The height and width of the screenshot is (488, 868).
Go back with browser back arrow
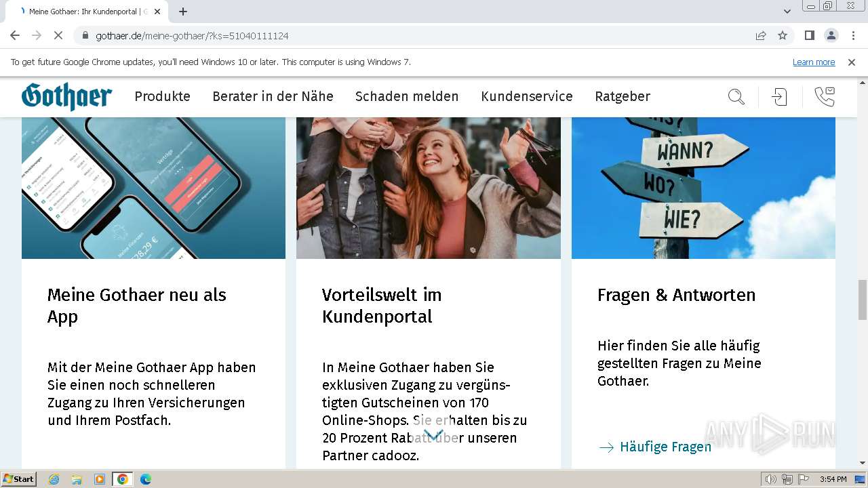pos(15,35)
